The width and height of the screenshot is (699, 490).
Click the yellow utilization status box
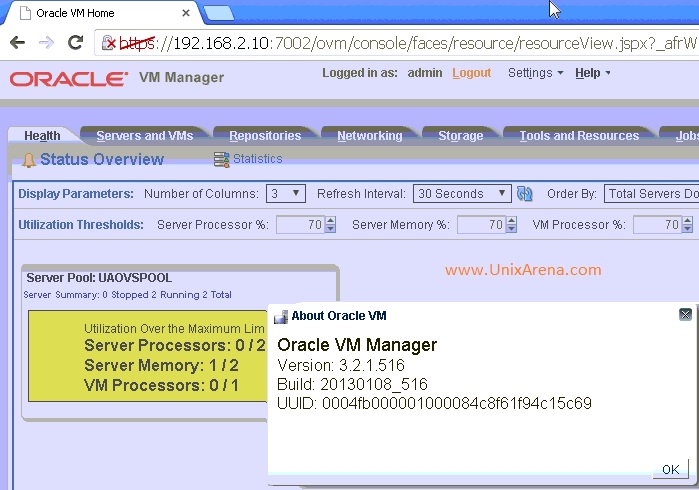[148, 356]
